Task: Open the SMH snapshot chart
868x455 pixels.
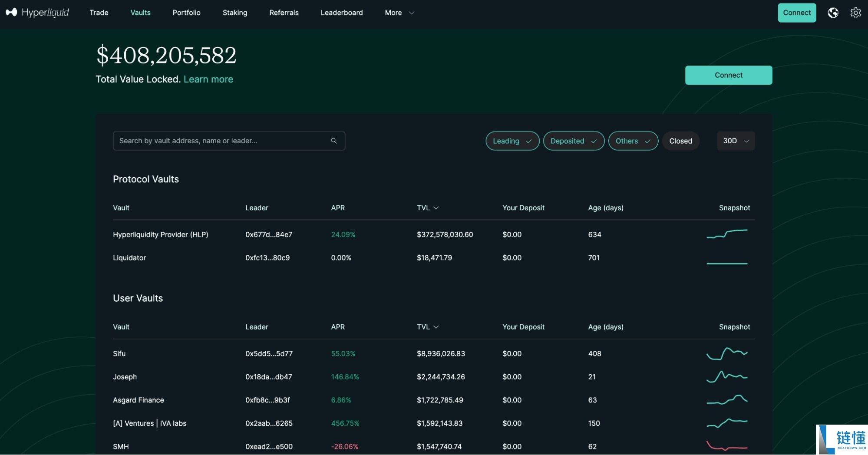Action: click(x=727, y=446)
